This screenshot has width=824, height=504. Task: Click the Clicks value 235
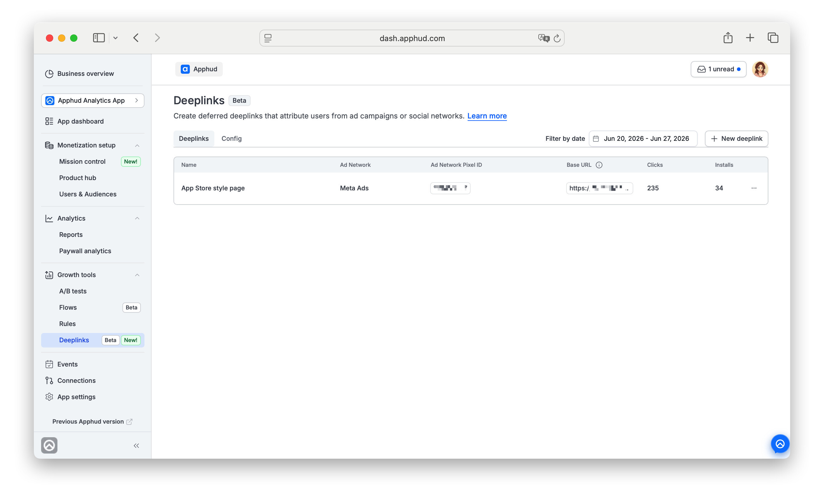tap(653, 188)
